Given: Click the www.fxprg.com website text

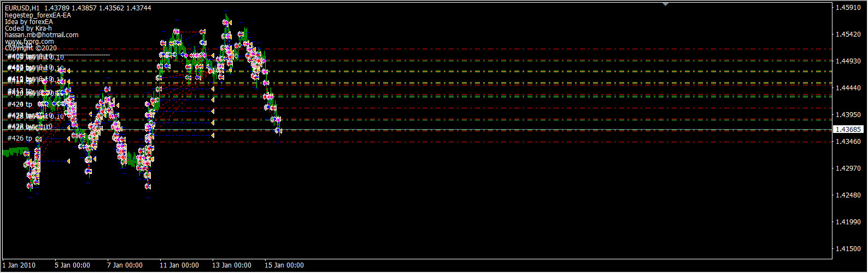Looking at the screenshot, I should pyautogui.click(x=30, y=42).
